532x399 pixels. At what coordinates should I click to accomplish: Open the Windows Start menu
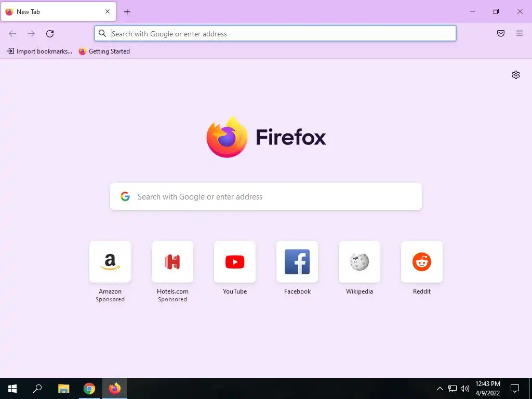12,389
